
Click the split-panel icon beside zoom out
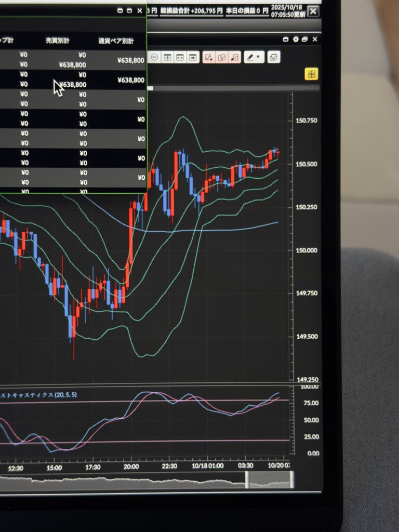[x=167, y=57]
